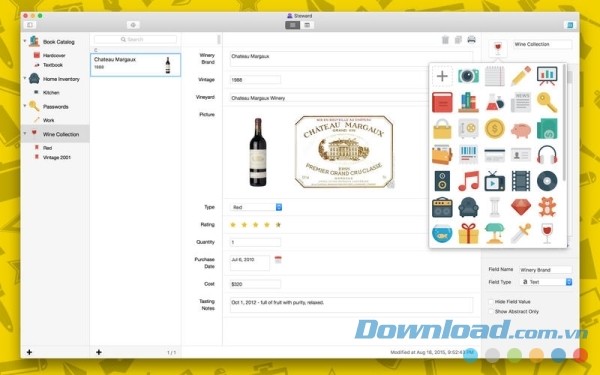Delete record with the trash icon
600x375 pixels.
pos(445,40)
